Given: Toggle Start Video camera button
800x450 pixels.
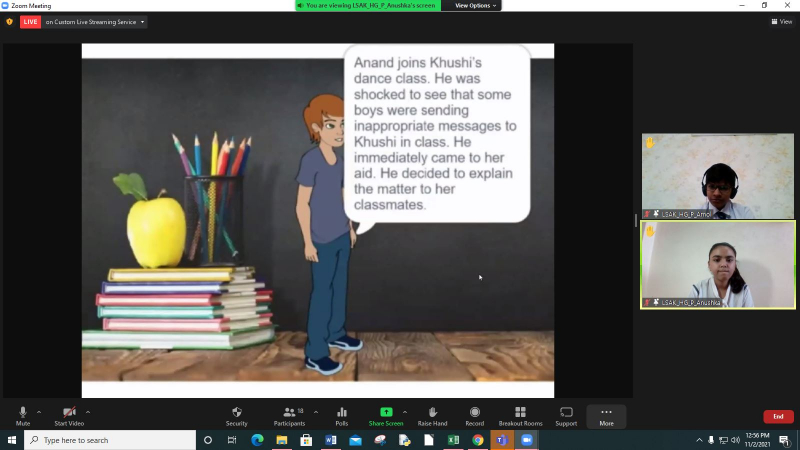Looking at the screenshot, I should click(x=69, y=415).
